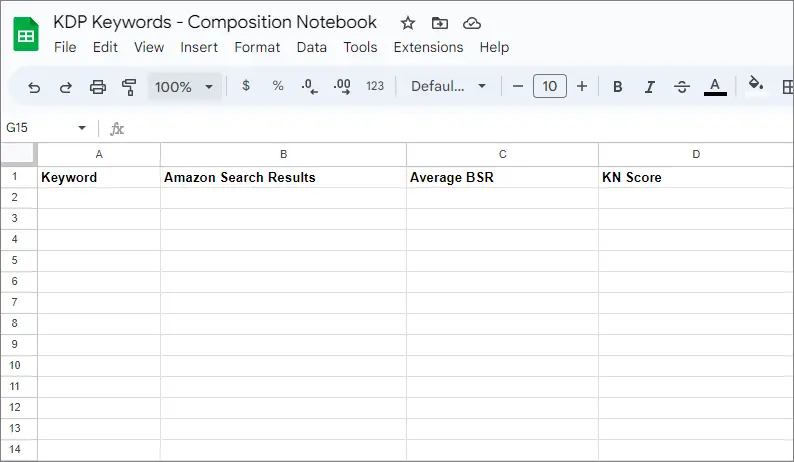Check cloud save status icon
794x462 pixels.
(471, 23)
